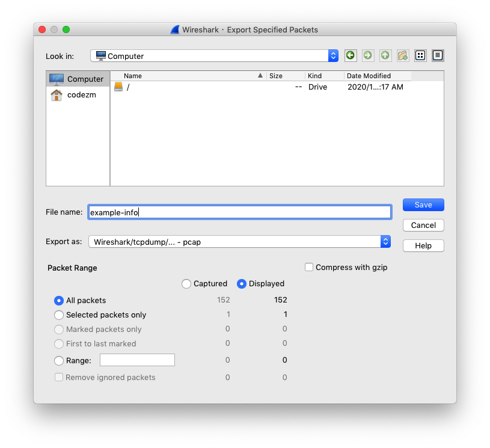
Task: Switch to detail view mode
Action: 438,55
